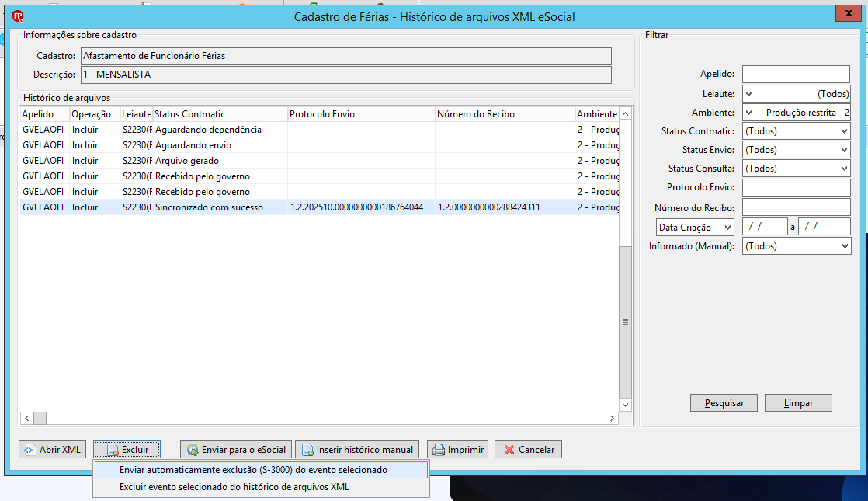Sort by the Status Contmatic column header

220,114
